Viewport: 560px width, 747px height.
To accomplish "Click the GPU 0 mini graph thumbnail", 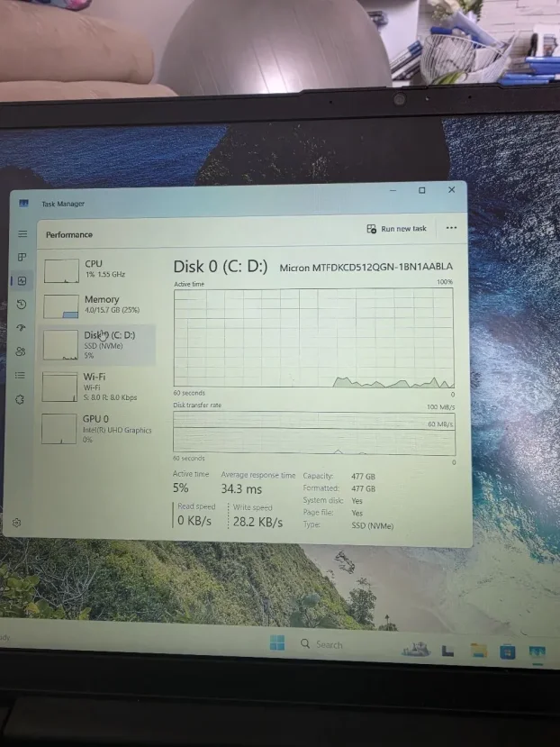I will (59, 429).
